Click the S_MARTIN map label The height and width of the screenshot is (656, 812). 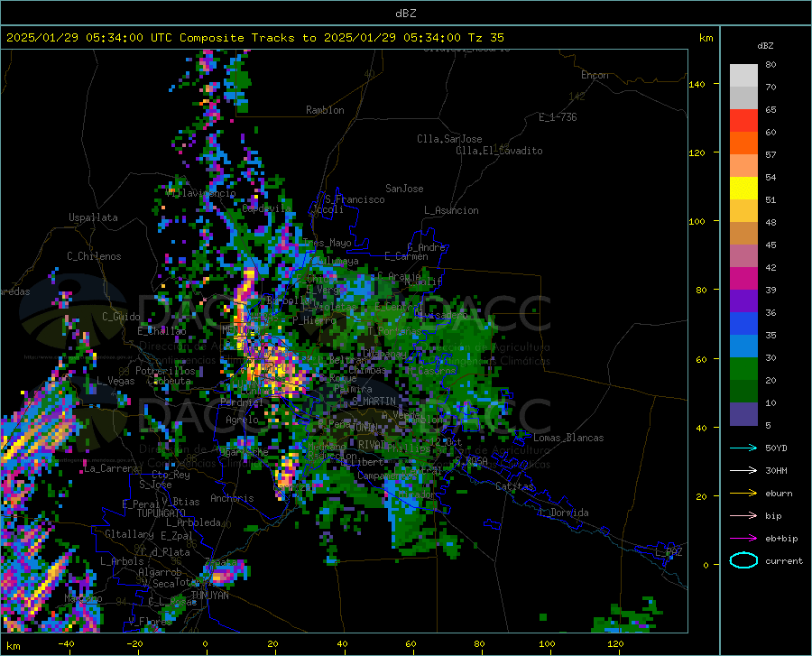point(374,401)
